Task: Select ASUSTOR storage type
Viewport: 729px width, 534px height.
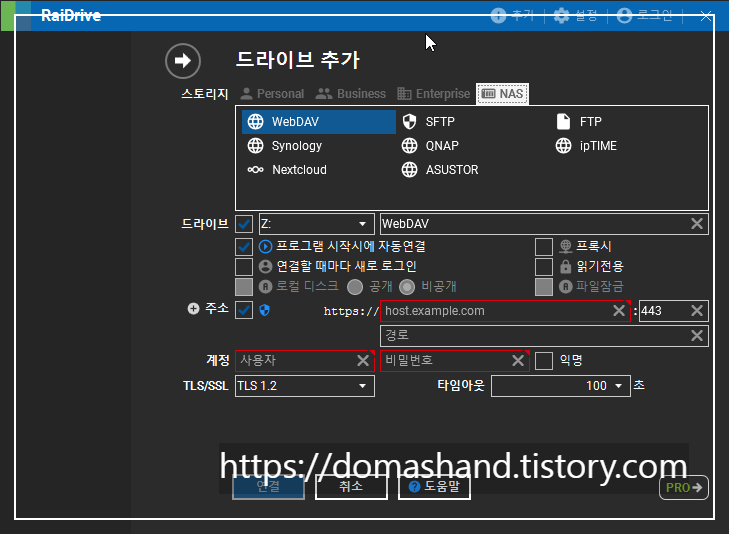Action: [440, 170]
